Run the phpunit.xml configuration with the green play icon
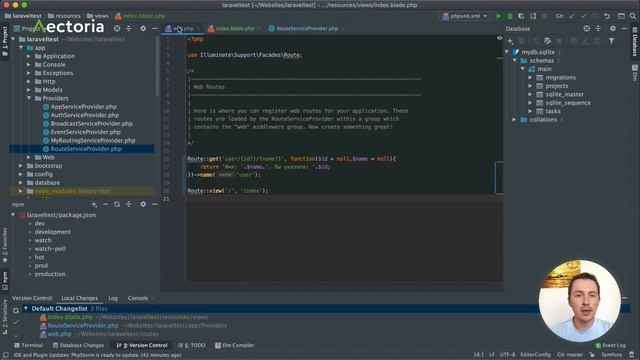 pos(498,16)
